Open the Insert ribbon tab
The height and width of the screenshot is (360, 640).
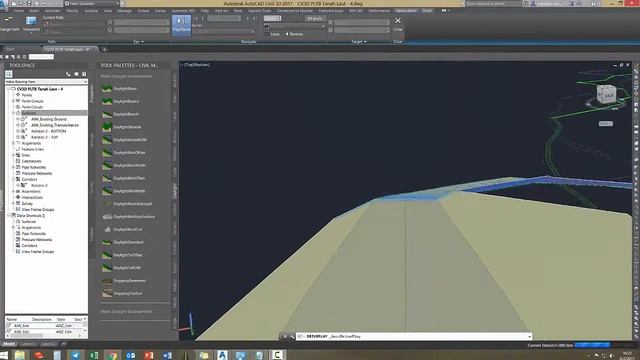[34, 11]
